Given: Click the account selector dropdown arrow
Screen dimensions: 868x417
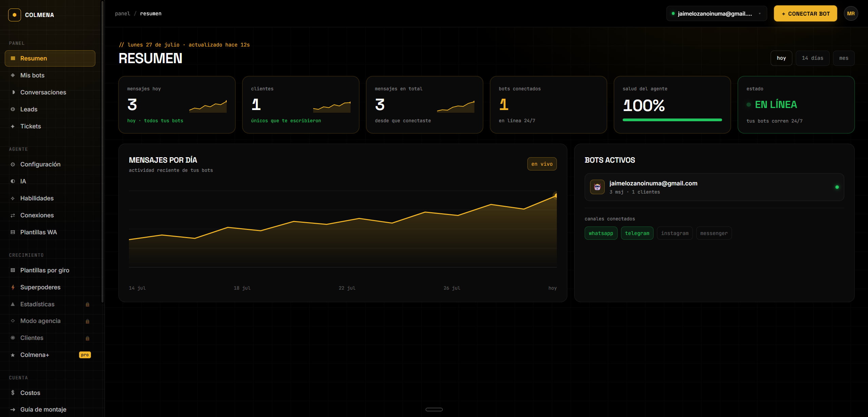Looking at the screenshot, I should click(759, 14).
